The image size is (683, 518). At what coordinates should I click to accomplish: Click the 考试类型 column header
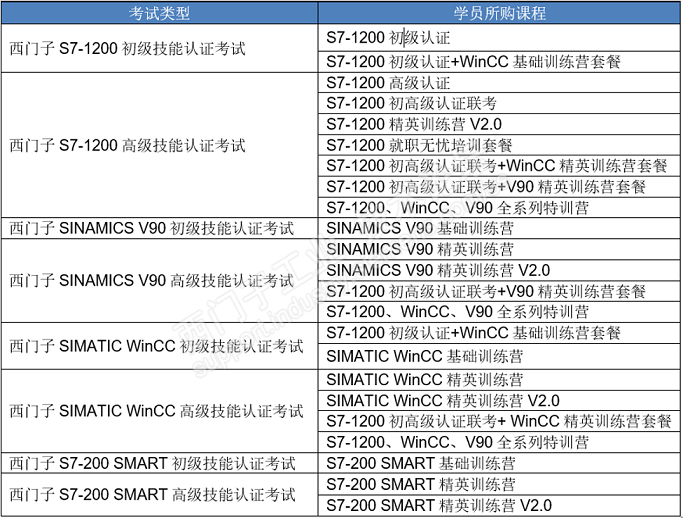[159, 13]
